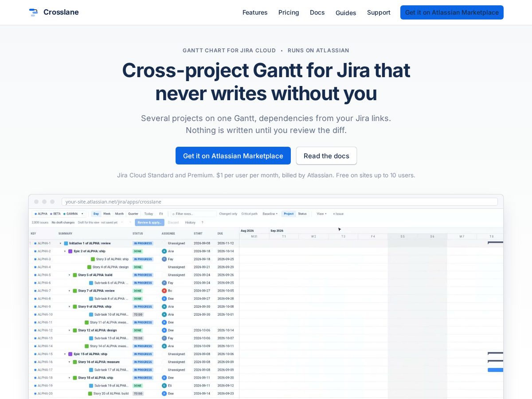This screenshot has width=532, height=399.
Task: Click the purple Epic 2 issue-type icon
Action: (70, 251)
